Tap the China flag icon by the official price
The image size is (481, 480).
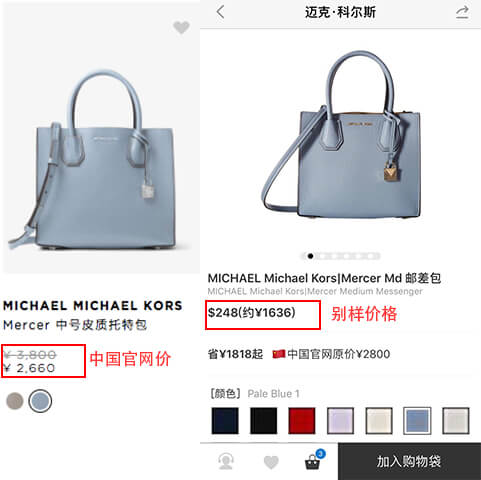click(x=279, y=354)
